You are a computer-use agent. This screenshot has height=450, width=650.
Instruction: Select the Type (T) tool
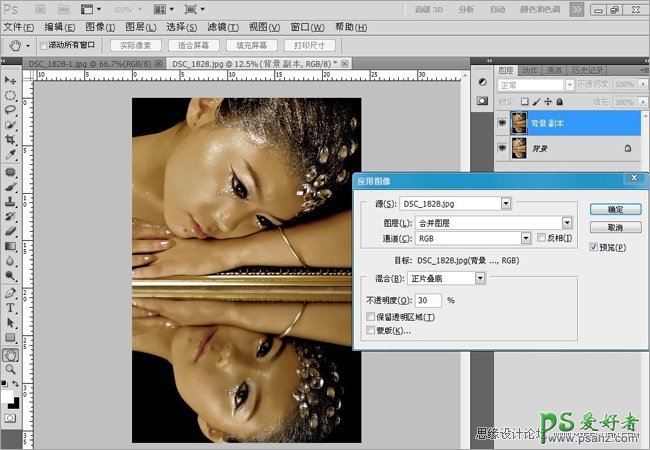[10, 308]
